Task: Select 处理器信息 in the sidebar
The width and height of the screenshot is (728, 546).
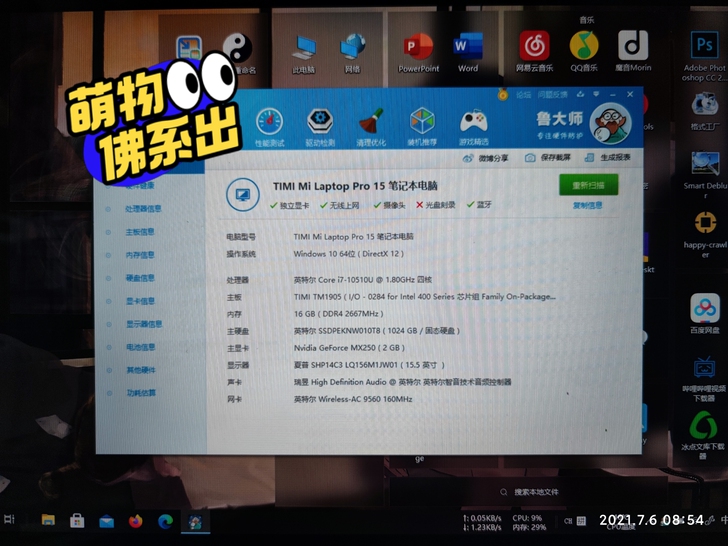Action: 143,209
